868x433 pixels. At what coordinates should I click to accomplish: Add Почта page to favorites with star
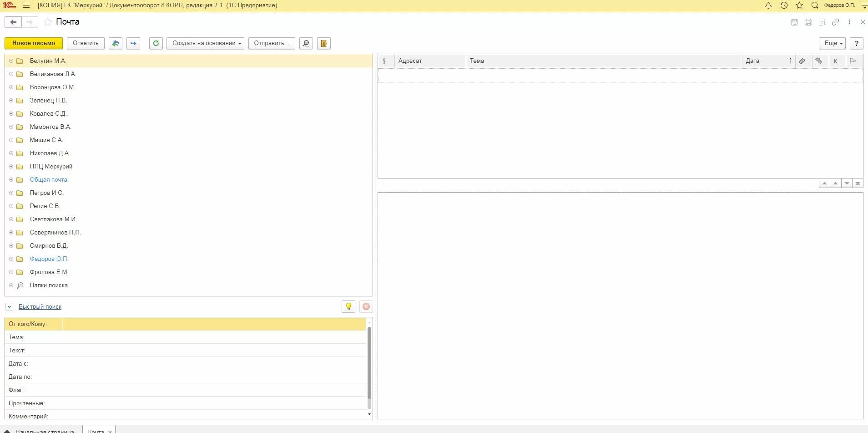coord(48,22)
